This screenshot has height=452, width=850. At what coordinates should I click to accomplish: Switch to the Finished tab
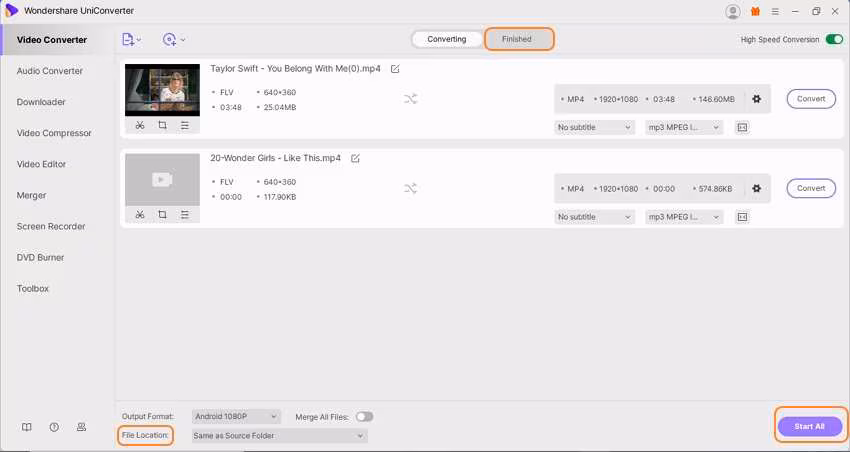[517, 39]
